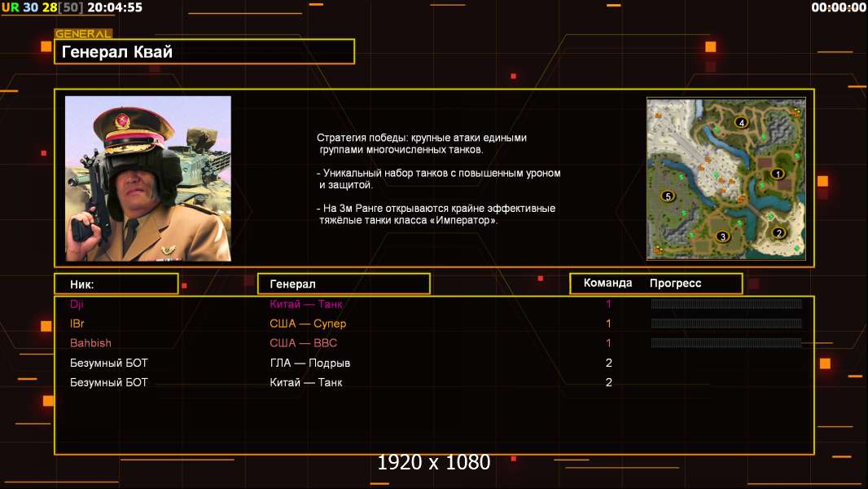Click the ГЛА — Подрыв general entry
Image resolution: width=868 pixels, height=489 pixels.
pyautogui.click(x=309, y=363)
